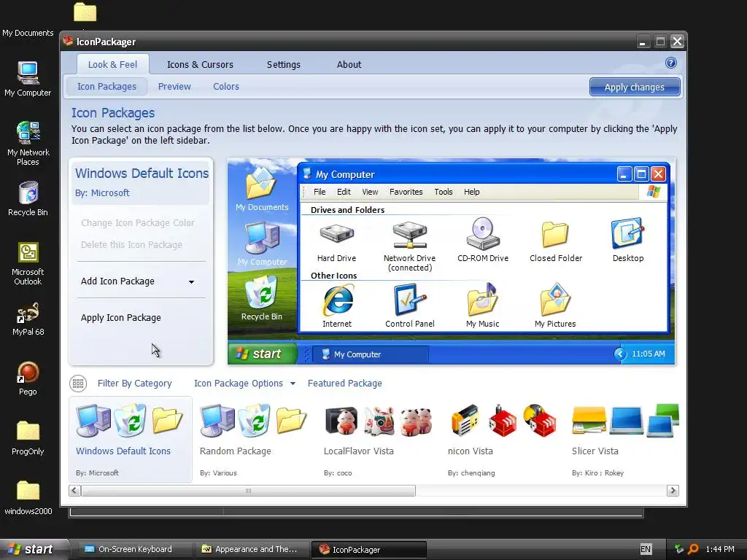Viewport: 747px width, 560px height.
Task: Click Apply changes button
Action: (635, 87)
